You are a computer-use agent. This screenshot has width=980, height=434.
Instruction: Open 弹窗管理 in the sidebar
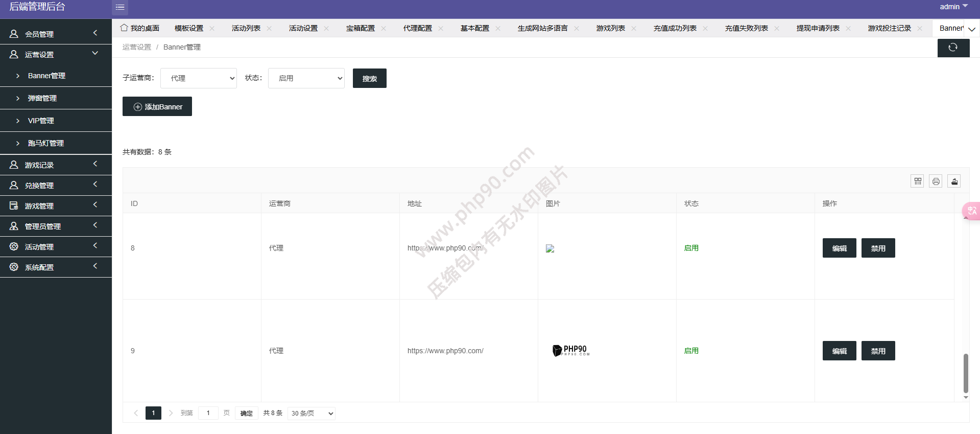pyautogui.click(x=42, y=98)
